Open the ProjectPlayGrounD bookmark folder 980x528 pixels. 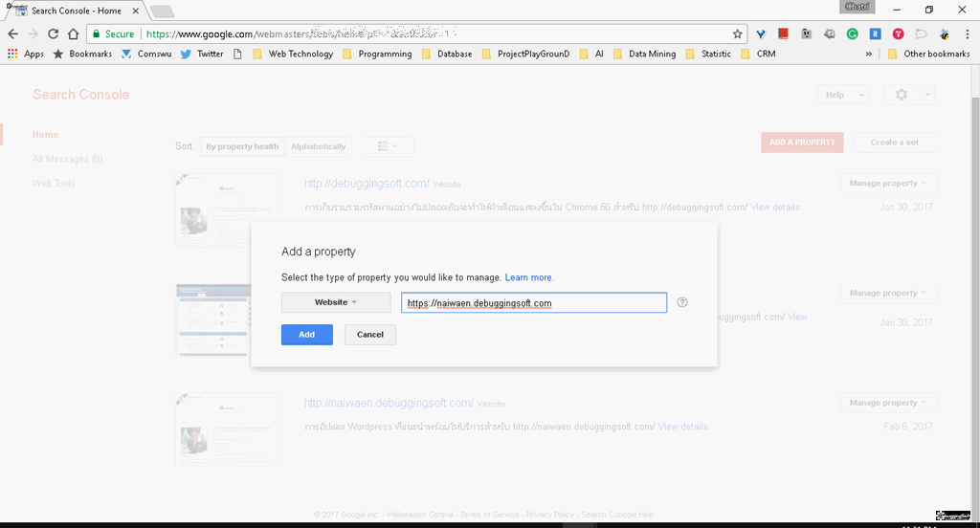coord(525,54)
